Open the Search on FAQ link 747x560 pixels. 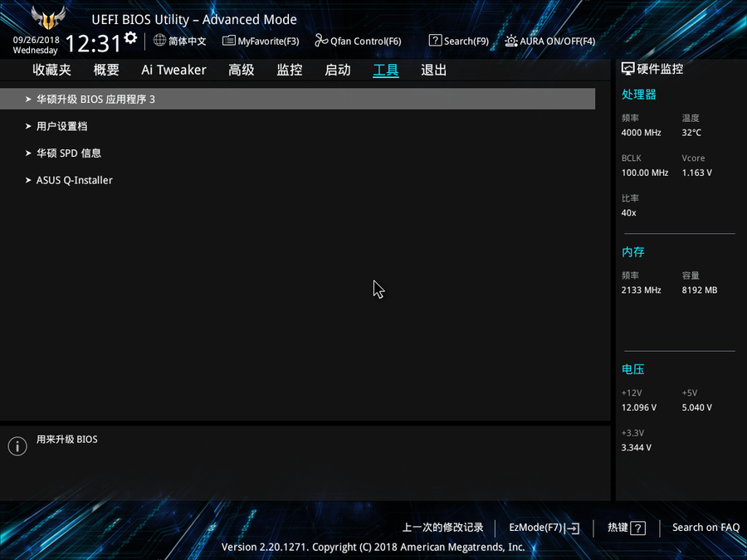tap(705, 528)
